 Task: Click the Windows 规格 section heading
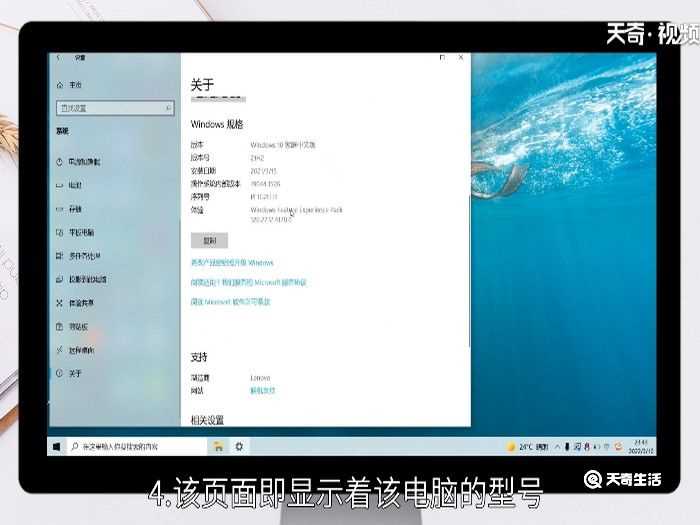217,124
